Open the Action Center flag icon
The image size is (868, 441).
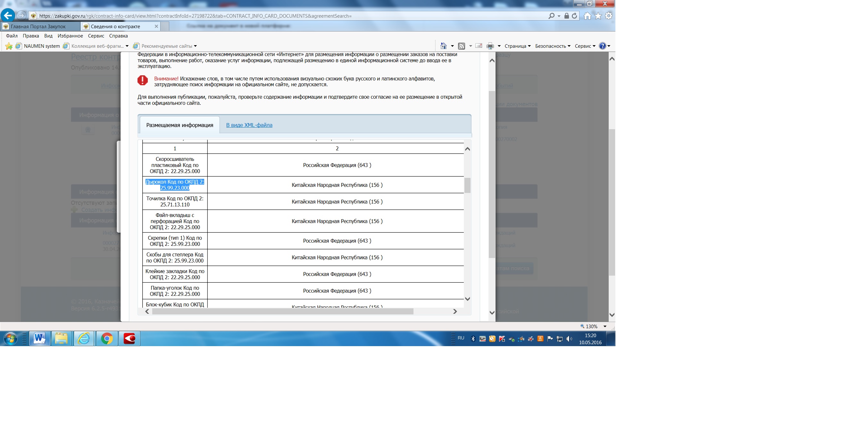[x=550, y=339]
